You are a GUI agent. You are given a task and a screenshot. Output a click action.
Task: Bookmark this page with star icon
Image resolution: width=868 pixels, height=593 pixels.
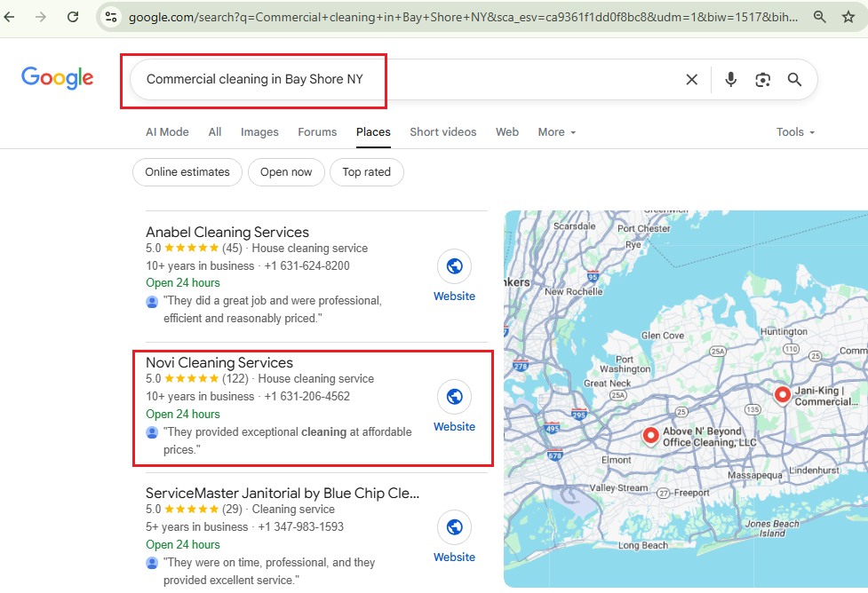click(x=848, y=17)
